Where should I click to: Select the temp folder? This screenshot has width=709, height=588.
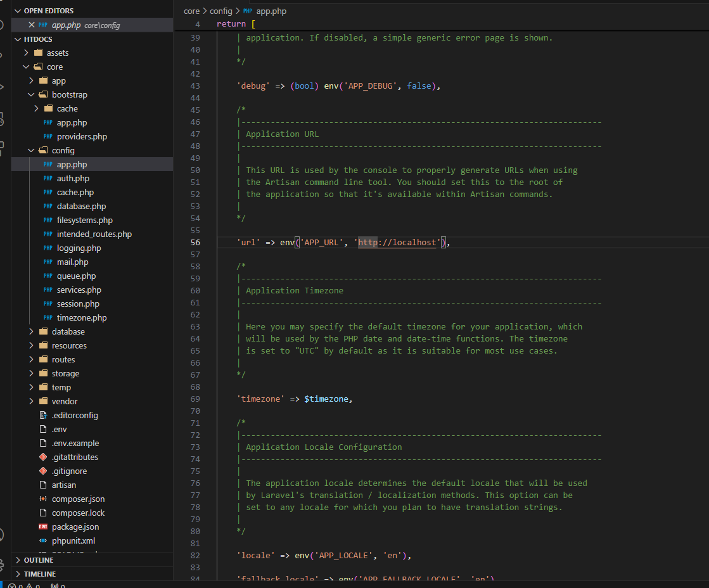click(61, 388)
